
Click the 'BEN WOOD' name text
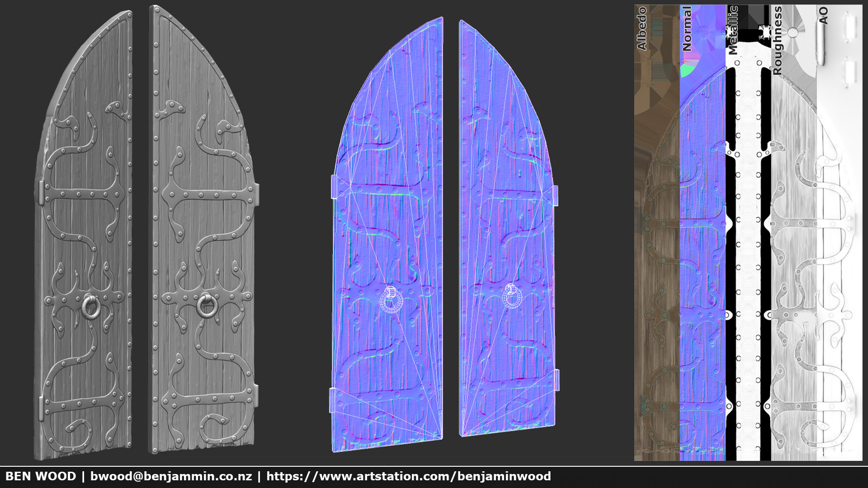click(x=41, y=477)
